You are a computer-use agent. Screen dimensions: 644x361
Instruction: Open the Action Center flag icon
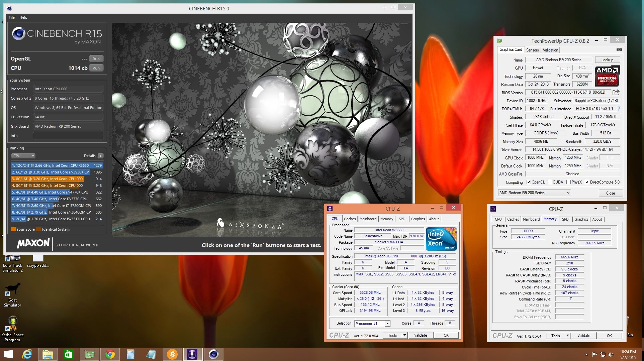click(594, 355)
